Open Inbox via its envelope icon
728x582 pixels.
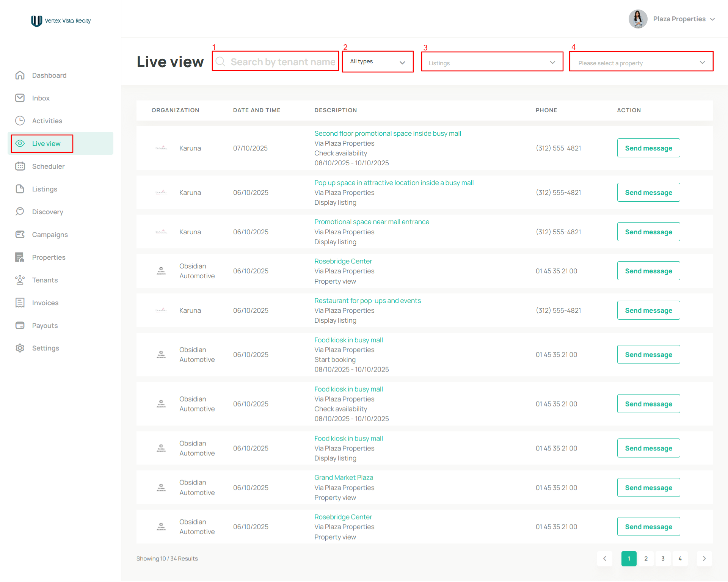20,98
